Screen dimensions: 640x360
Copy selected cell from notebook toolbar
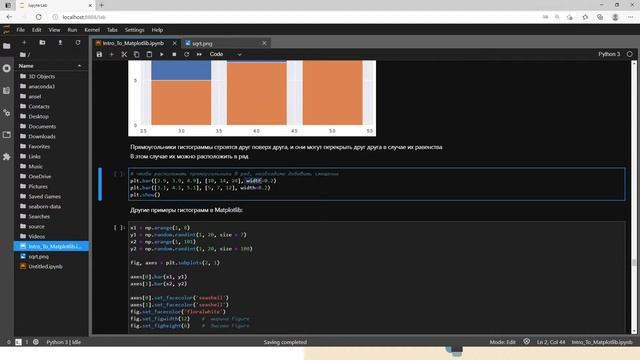tap(136, 54)
